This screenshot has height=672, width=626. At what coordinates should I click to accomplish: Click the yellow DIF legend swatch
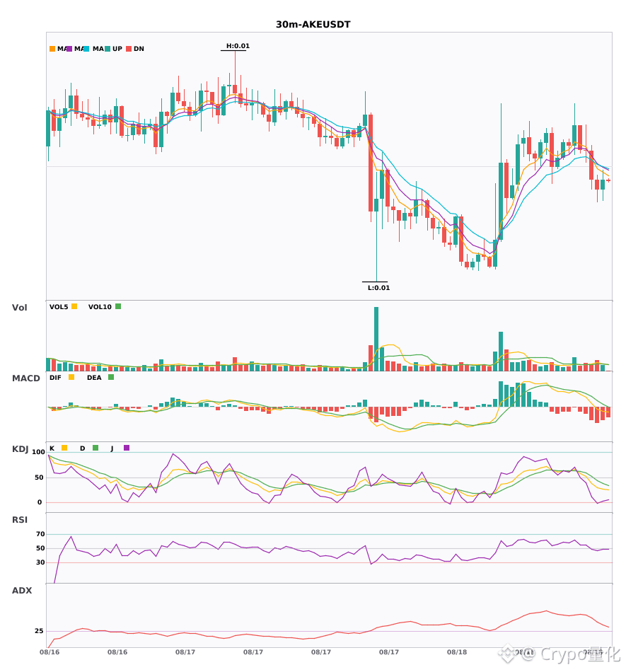[x=71, y=377]
